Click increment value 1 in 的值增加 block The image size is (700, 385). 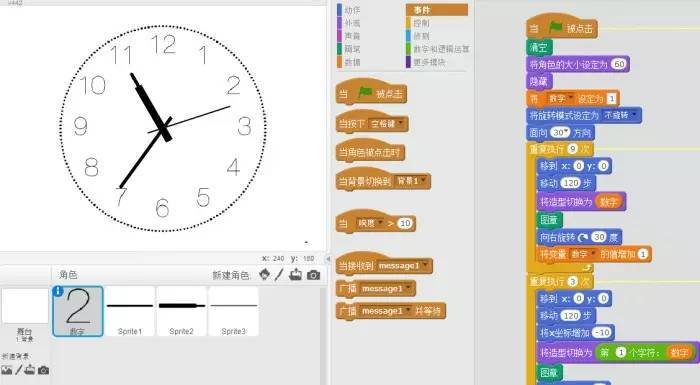tap(642, 254)
